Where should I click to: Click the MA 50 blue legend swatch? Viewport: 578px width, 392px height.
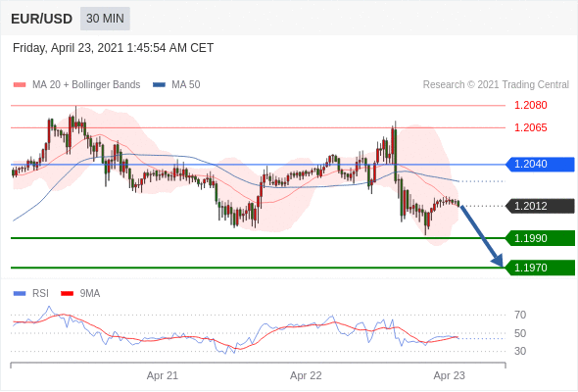point(159,85)
